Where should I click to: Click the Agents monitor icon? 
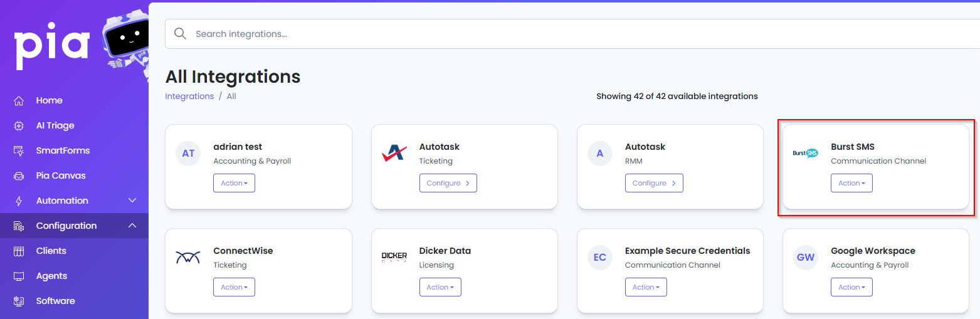pos(19,276)
